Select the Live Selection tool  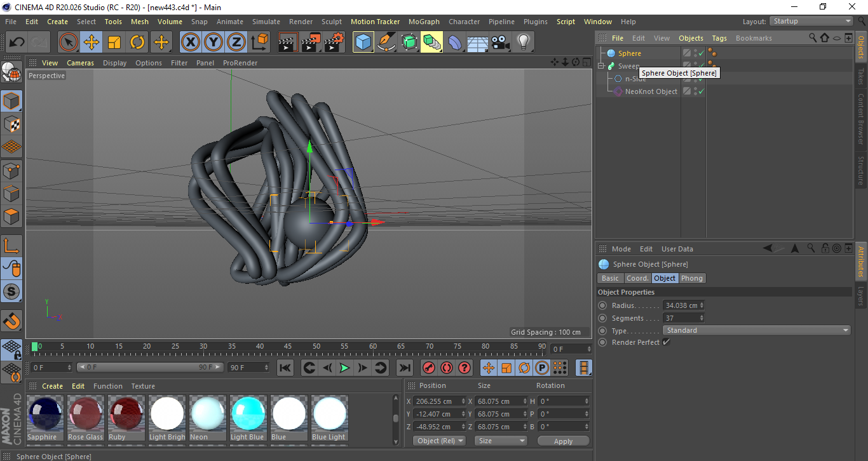[x=69, y=43]
